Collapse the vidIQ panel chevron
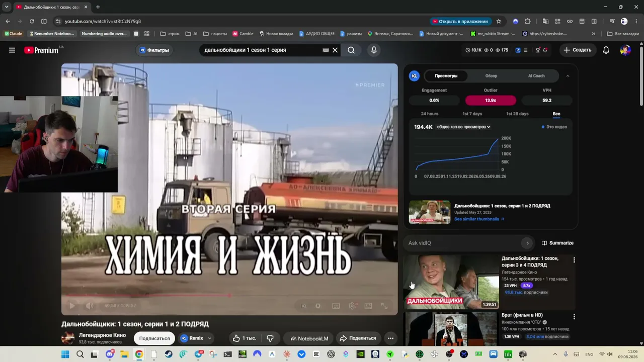The width and height of the screenshot is (644, 362). tap(568, 76)
